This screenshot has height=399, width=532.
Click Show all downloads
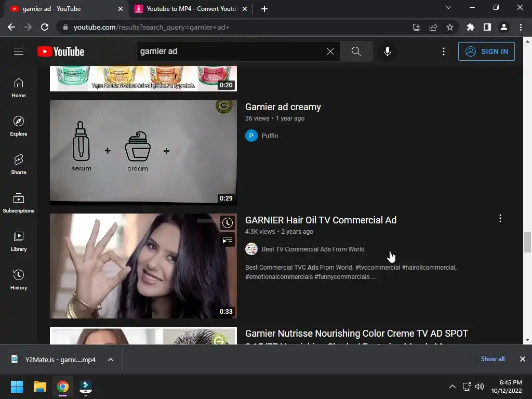493,359
